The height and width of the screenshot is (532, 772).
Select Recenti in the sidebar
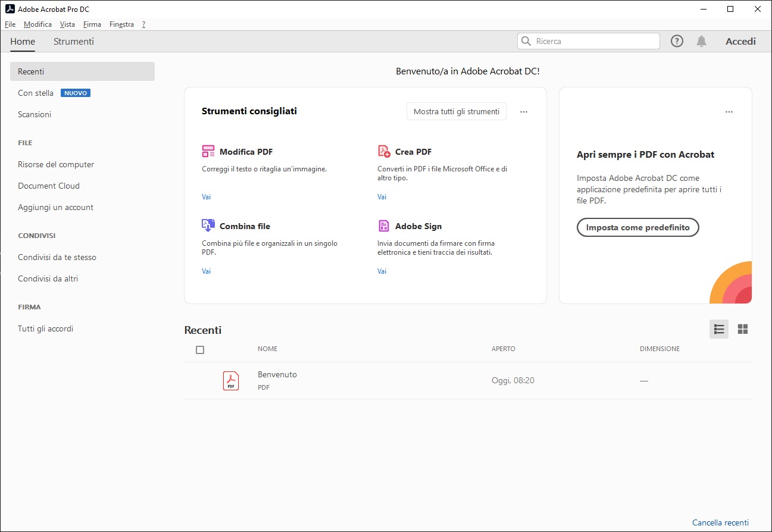(x=82, y=71)
